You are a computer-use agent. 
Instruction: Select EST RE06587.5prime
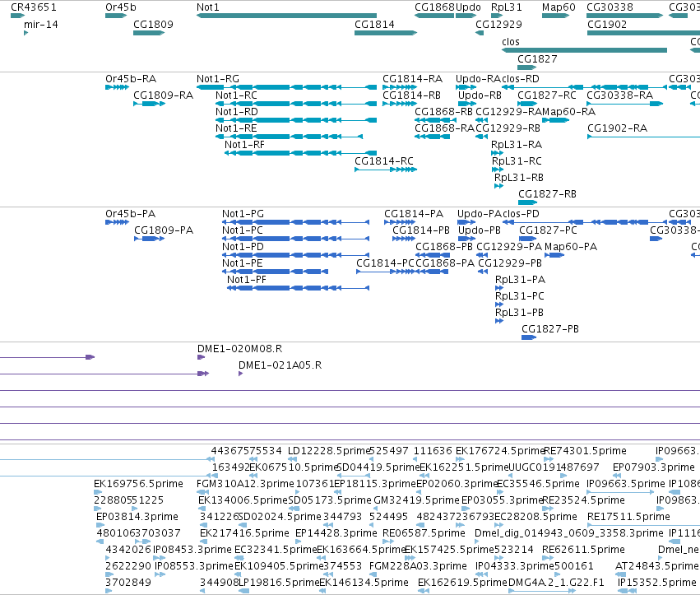[390, 542]
